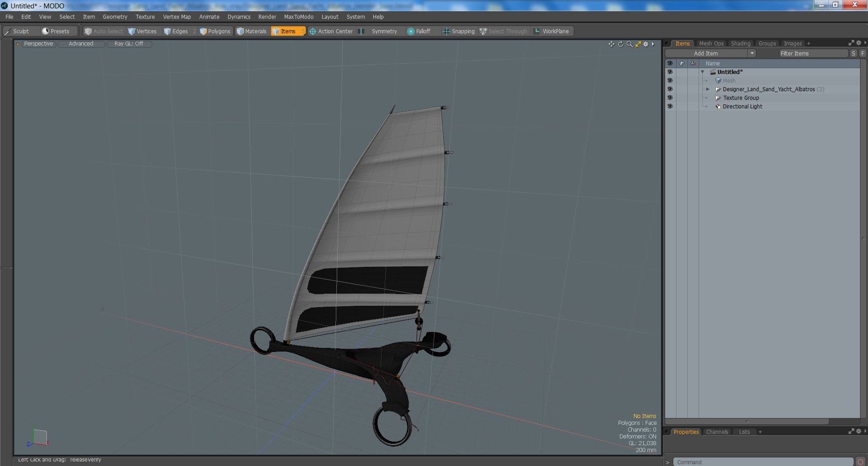Expand the Designer_Land_Sand_Yacht_Albatros group

[x=708, y=89]
